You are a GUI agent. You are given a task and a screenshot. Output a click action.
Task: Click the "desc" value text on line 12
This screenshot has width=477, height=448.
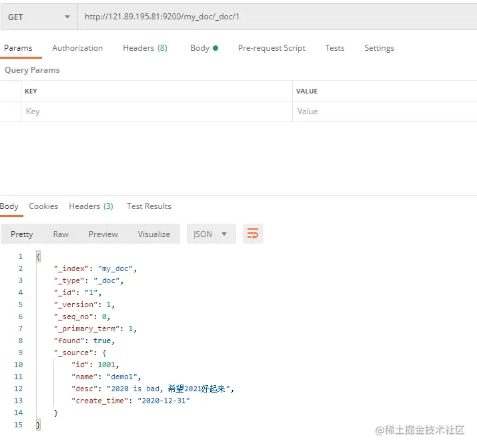tap(168, 389)
